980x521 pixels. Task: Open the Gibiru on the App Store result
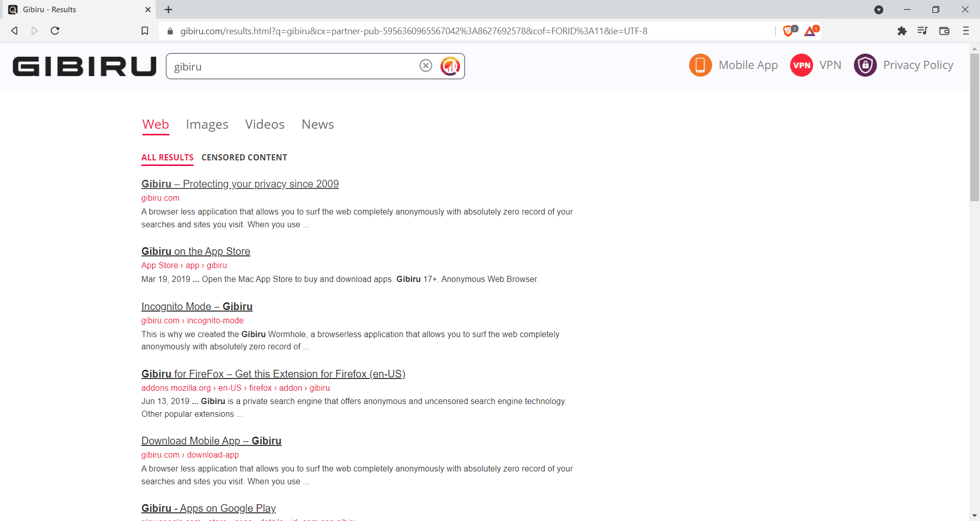tap(195, 251)
